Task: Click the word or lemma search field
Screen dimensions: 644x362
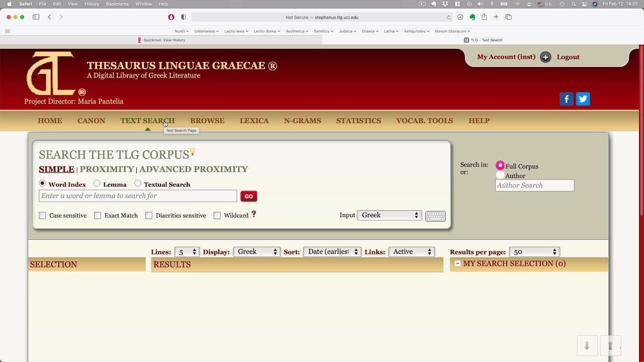Action: point(138,196)
